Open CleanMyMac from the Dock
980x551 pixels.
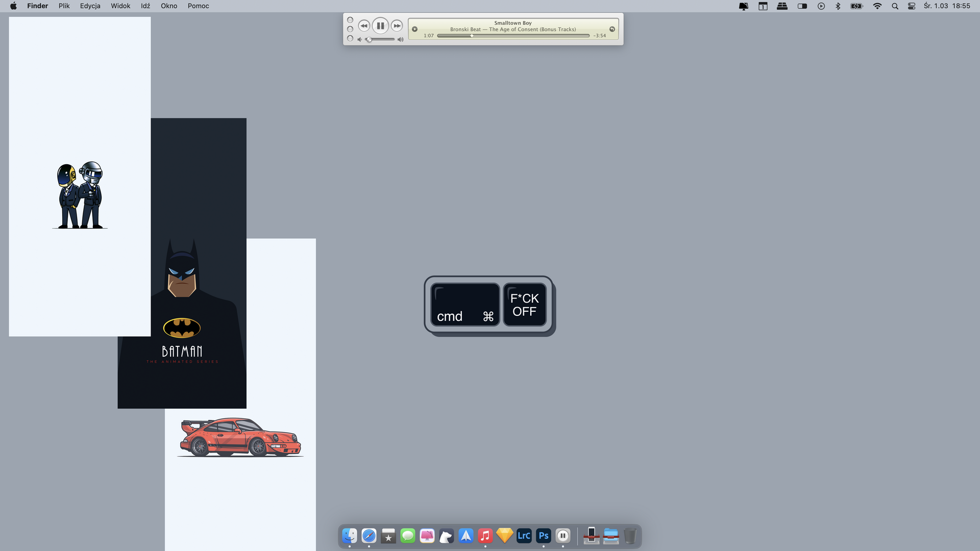click(x=427, y=536)
